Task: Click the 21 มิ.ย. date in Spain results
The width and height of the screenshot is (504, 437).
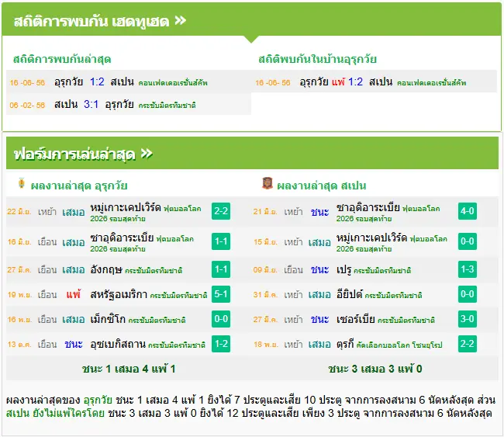Action: point(265,212)
